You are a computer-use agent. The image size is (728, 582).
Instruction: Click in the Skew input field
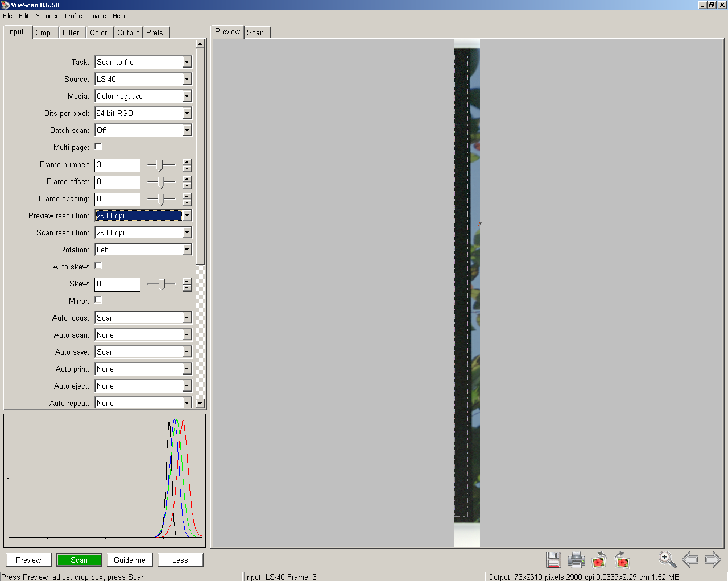click(117, 284)
